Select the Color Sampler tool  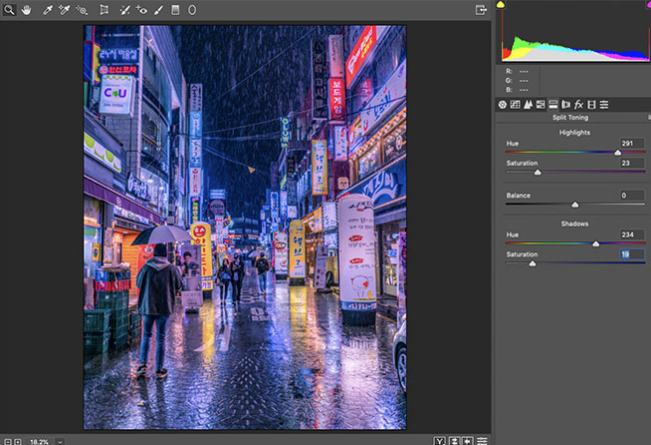64,10
